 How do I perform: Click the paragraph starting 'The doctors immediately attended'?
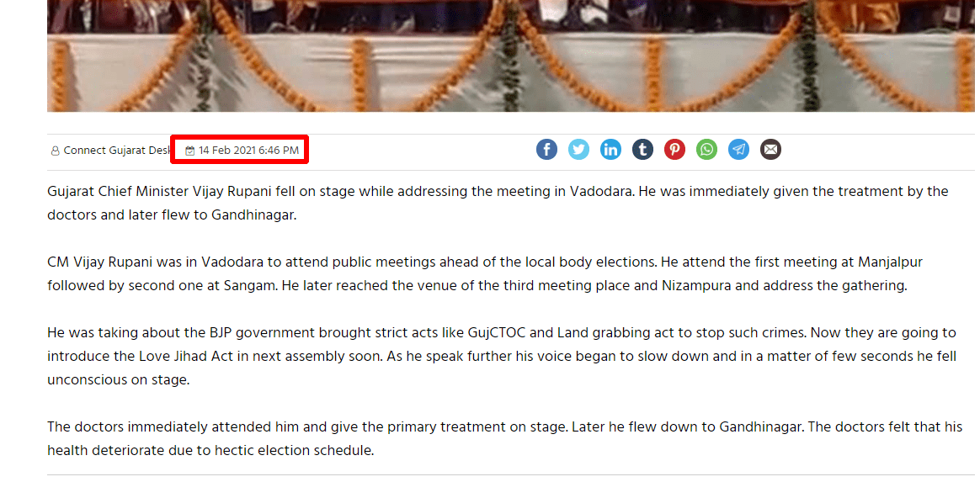pos(504,438)
